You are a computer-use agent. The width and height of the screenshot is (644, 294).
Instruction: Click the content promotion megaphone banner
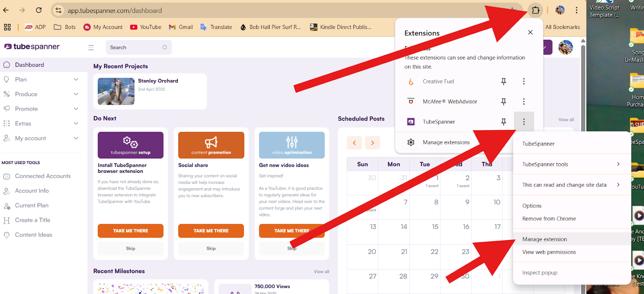pyautogui.click(x=211, y=145)
